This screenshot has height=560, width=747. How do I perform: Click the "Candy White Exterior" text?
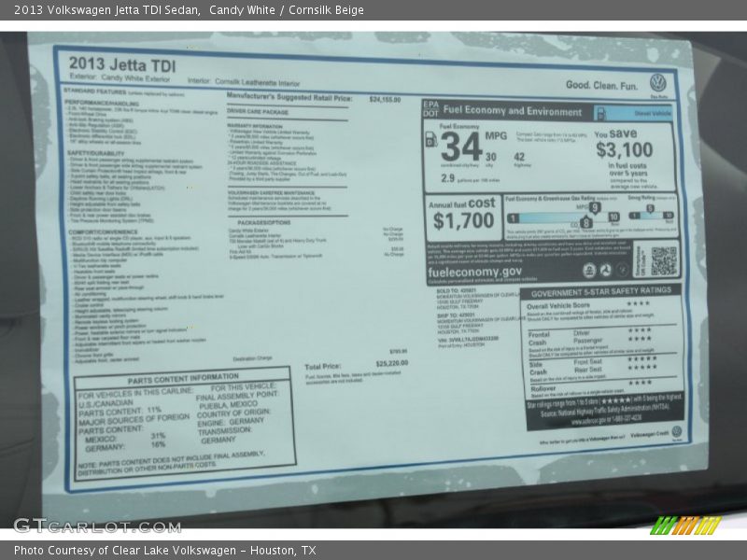(135, 78)
